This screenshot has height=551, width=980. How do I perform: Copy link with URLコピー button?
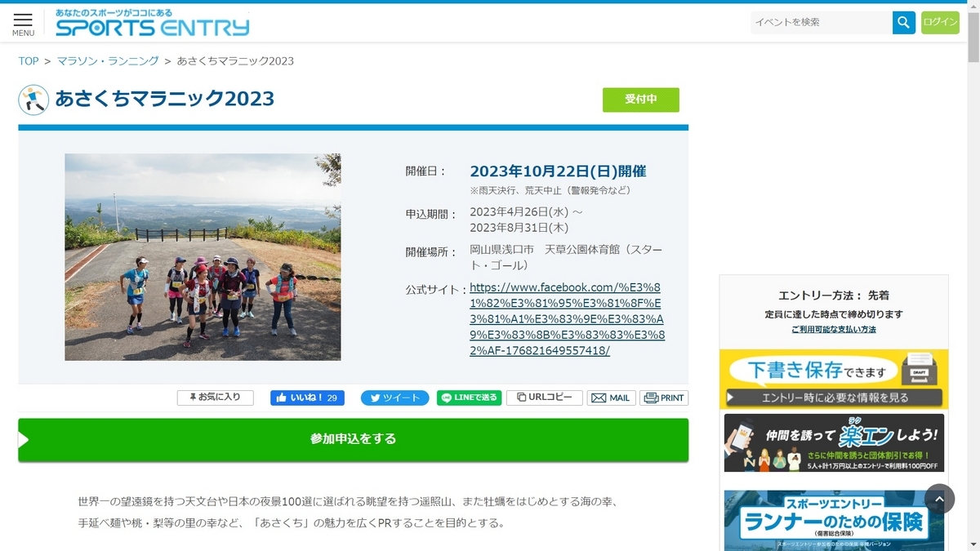coord(545,398)
